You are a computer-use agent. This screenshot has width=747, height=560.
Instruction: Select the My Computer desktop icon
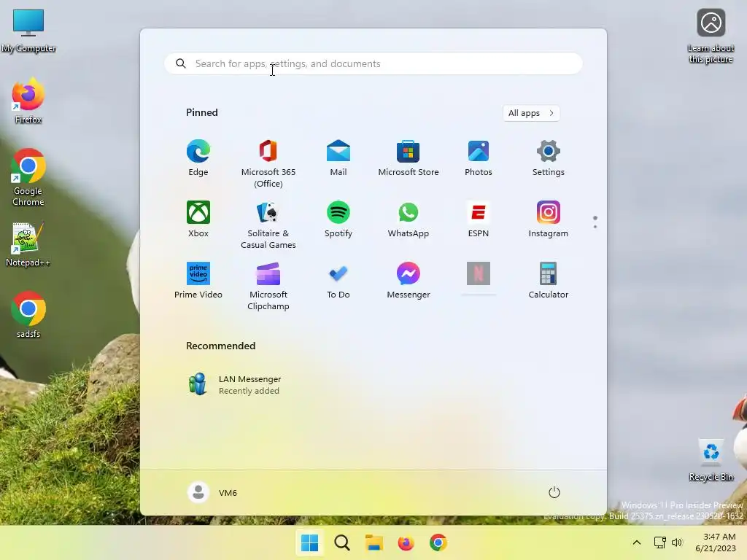point(28,31)
